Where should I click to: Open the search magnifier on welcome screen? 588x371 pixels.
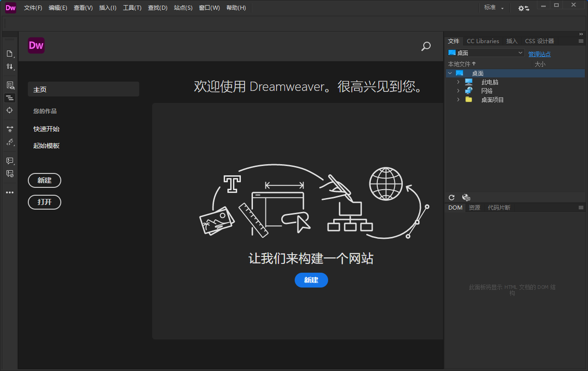pos(426,46)
